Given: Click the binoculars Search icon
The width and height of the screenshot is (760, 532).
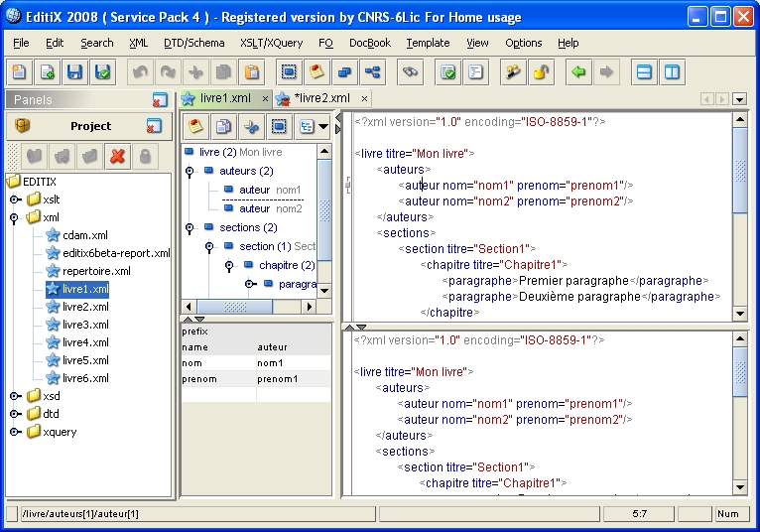Looking at the screenshot, I should (x=410, y=72).
